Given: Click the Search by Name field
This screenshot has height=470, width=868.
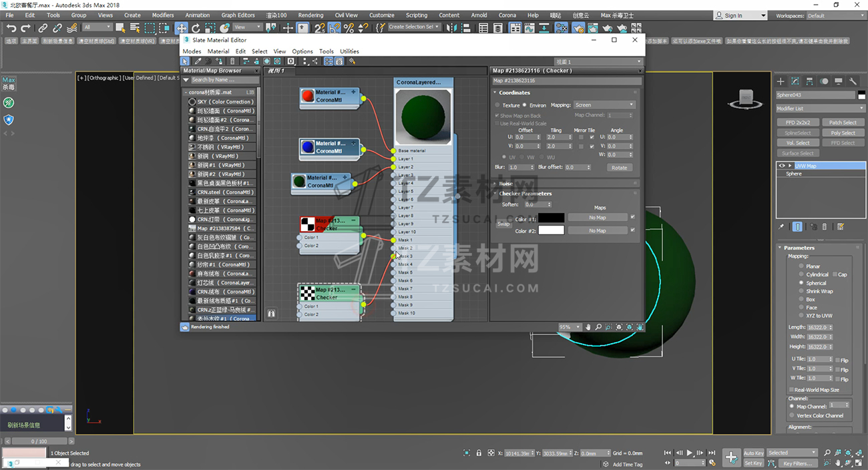Looking at the screenshot, I should [224, 80].
